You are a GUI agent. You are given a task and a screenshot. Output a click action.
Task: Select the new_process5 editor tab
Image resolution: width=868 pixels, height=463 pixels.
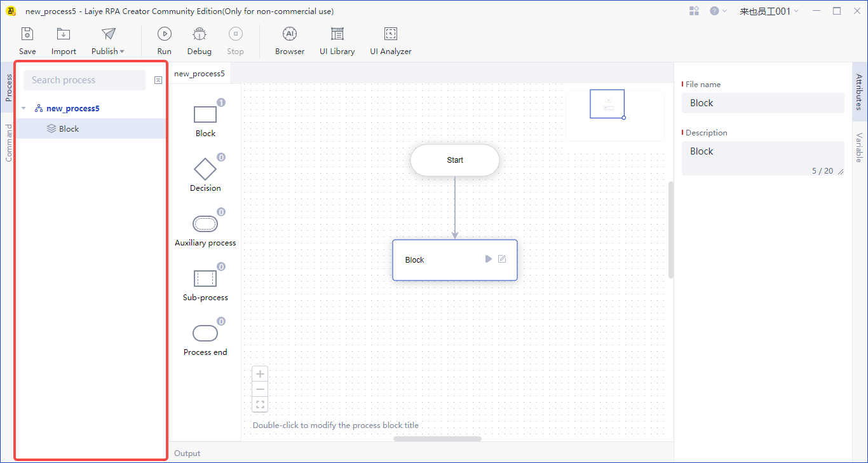coord(200,73)
